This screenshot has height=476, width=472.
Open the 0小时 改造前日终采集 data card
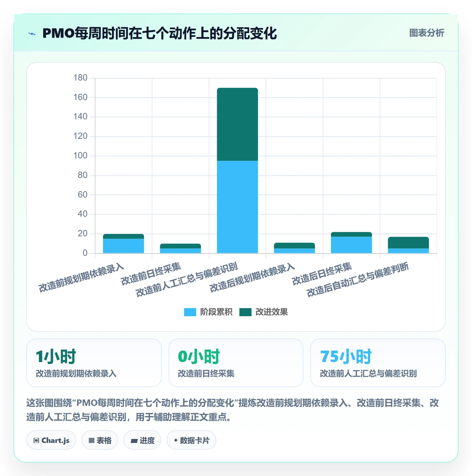tap(236, 363)
